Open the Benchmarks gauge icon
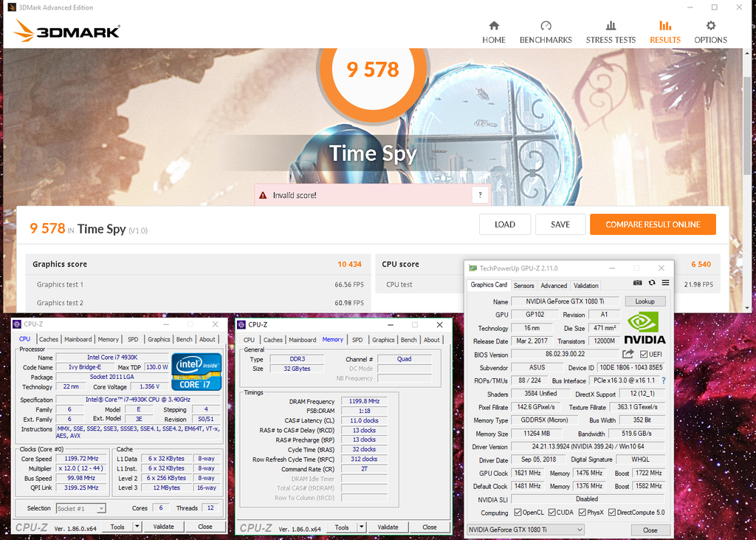 [546, 26]
